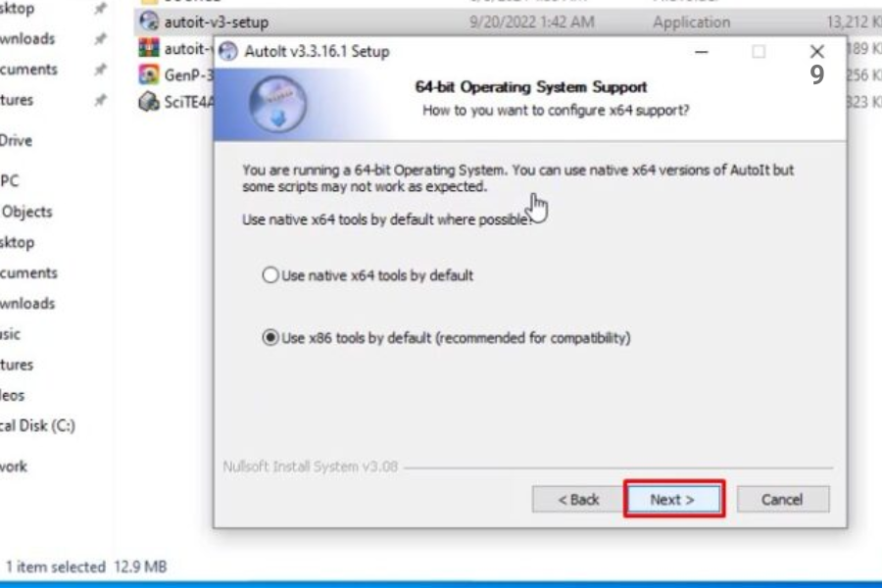Open the Music folder in the sidebar
The image size is (882, 588).
pos(10,333)
